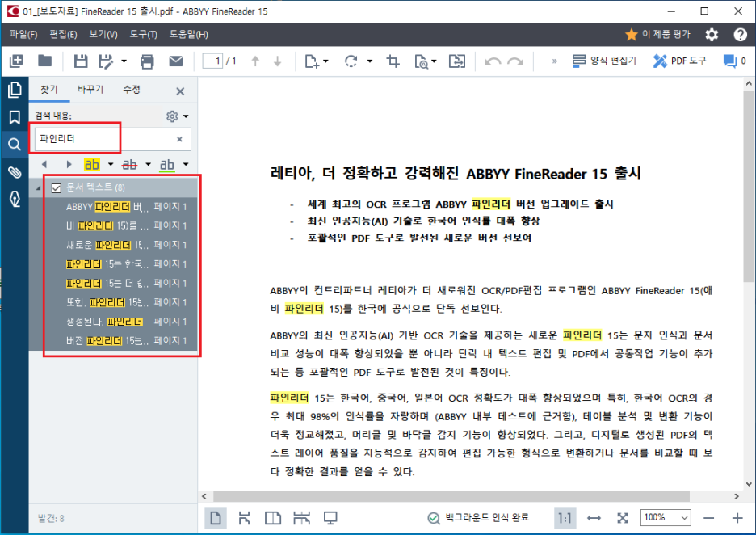Undo the last action

(x=492, y=61)
